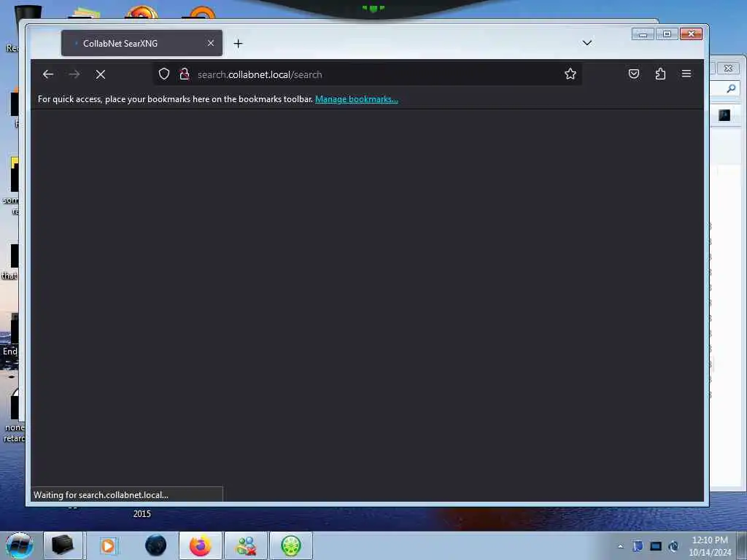Image resolution: width=747 pixels, height=560 pixels.
Task: Show hidden tray icons arrow
Action: pyautogui.click(x=620, y=546)
